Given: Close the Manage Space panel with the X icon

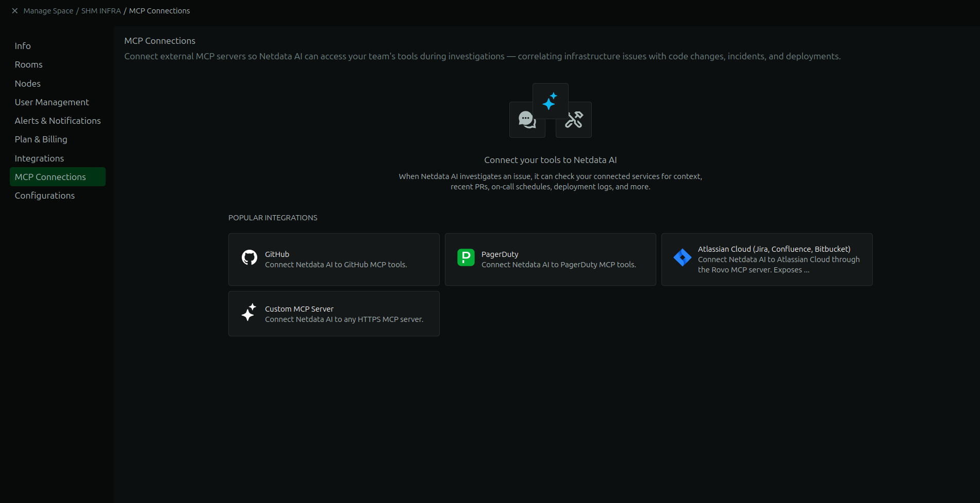Looking at the screenshot, I should (x=15, y=11).
